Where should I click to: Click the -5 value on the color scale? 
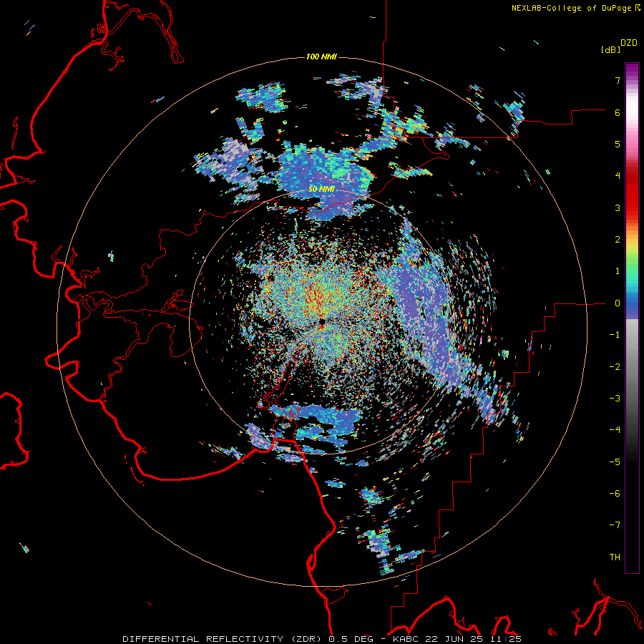(x=615, y=462)
